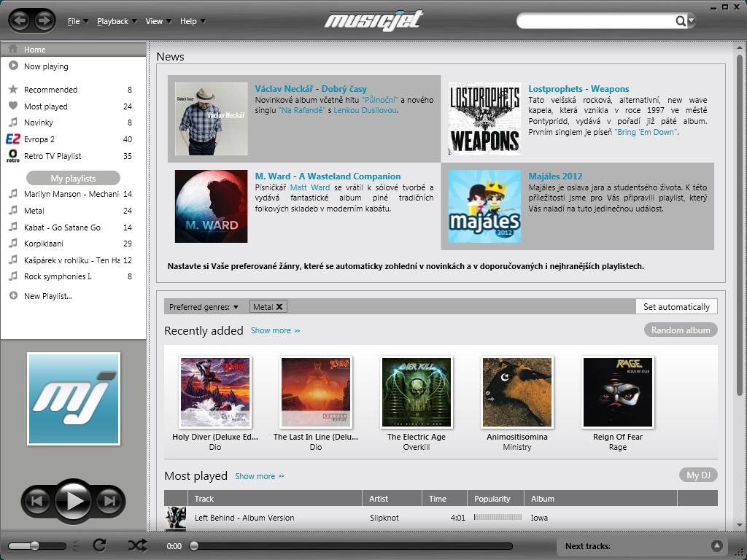This screenshot has width=747, height=560.
Task: Click the Václav Neckář album cover
Action: click(x=211, y=119)
